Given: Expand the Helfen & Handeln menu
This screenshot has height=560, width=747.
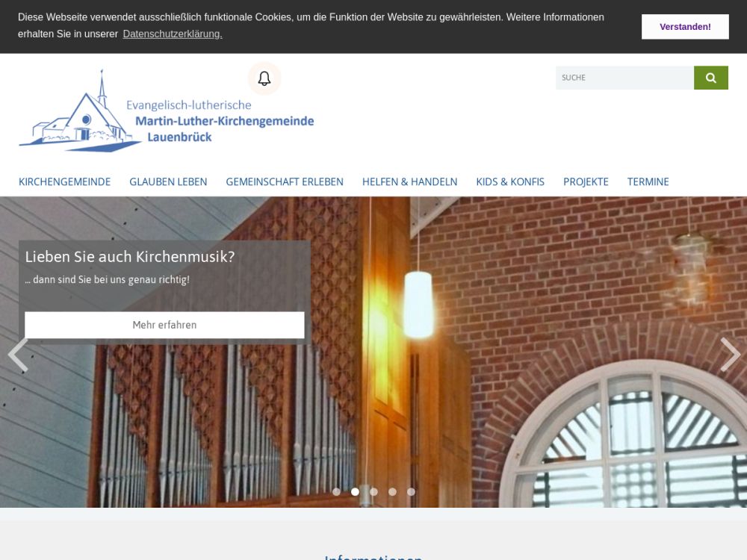Looking at the screenshot, I should coord(409,181).
